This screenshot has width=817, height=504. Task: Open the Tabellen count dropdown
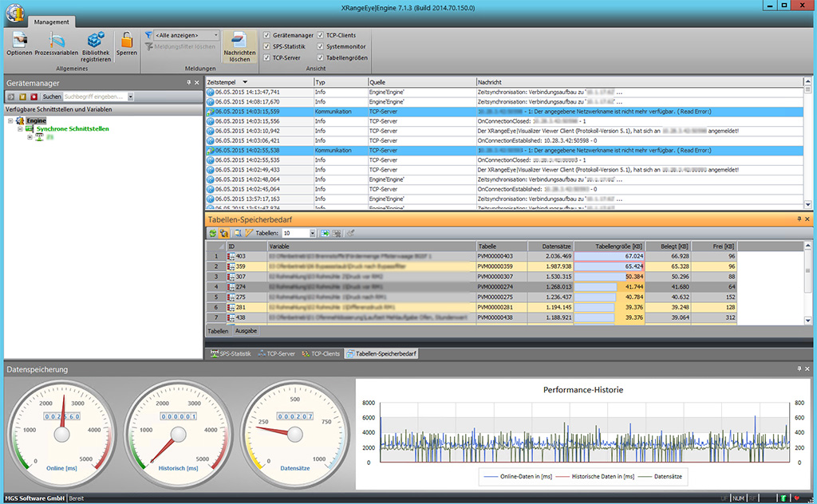pos(310,233)
